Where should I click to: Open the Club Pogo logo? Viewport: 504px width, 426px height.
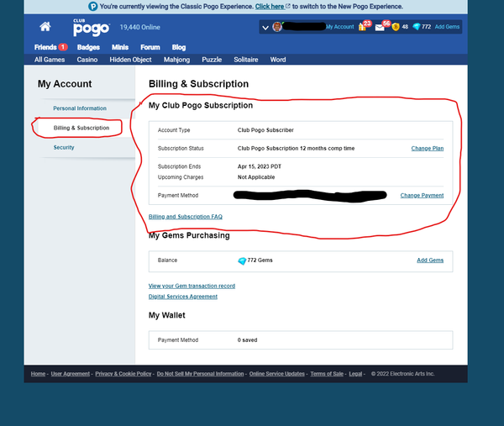(x=92, y=28)
